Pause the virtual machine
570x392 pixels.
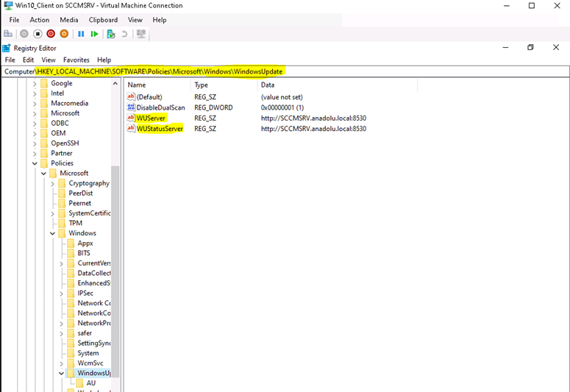coord(81,34)
